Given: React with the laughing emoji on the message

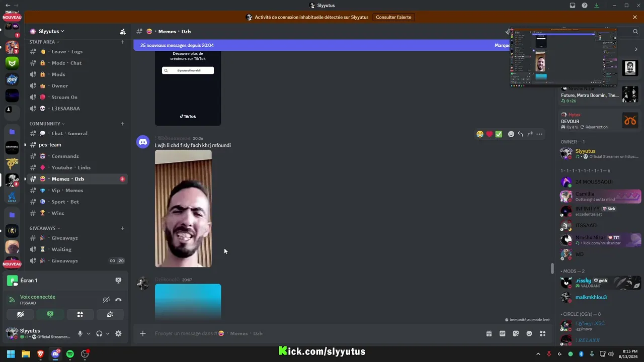Looking at the screenshot, I should point(480,134).
